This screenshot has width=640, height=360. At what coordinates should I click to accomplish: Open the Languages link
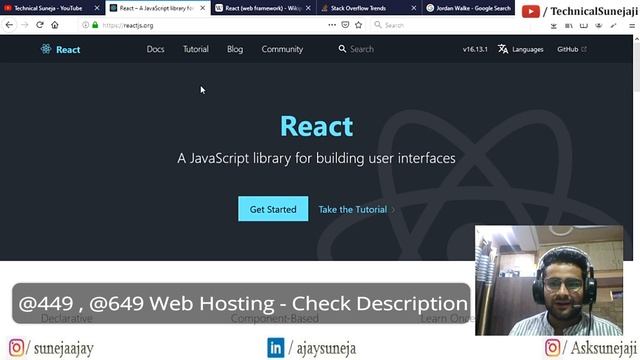coord(528,49)
